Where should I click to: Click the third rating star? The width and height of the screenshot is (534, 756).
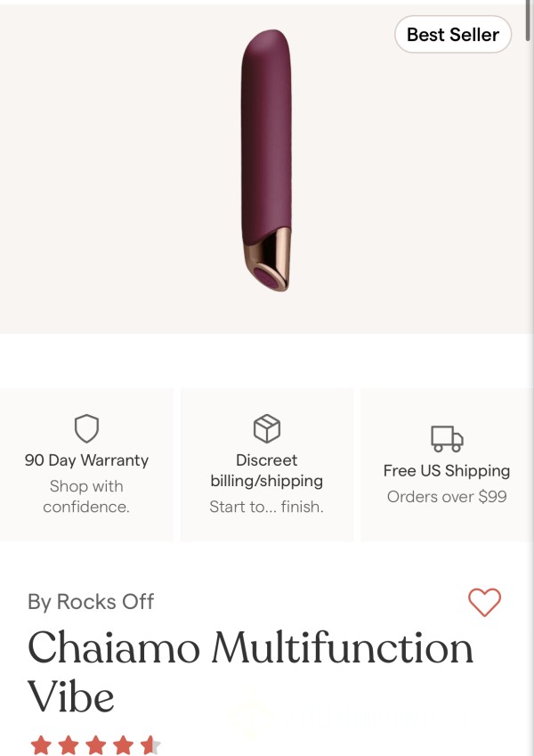click(x=96, y=745)
